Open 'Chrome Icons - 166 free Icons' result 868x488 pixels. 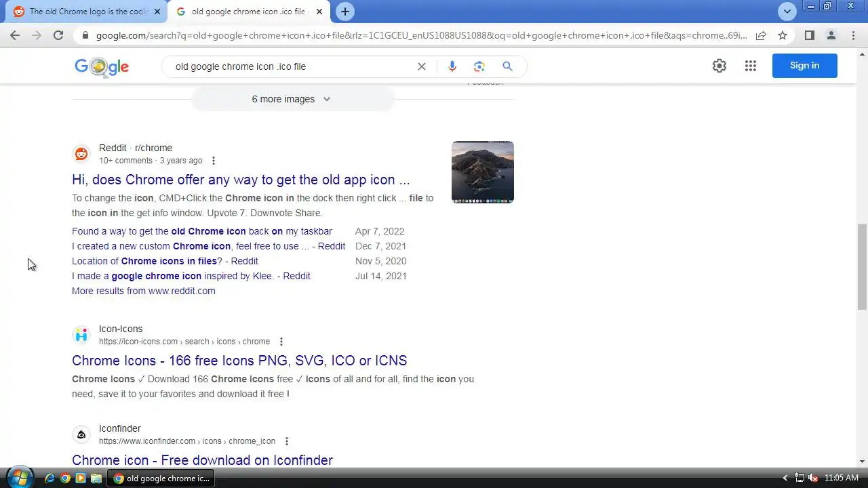click(239, 361)
